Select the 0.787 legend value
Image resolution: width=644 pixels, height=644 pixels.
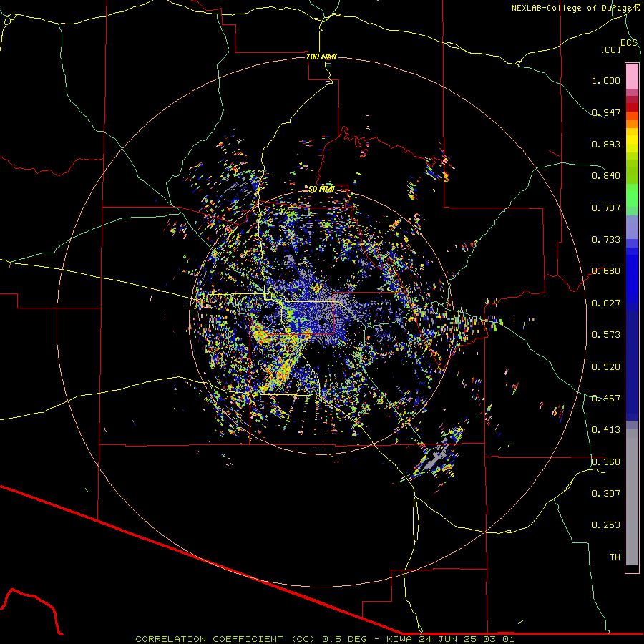(x=606, y=208)
